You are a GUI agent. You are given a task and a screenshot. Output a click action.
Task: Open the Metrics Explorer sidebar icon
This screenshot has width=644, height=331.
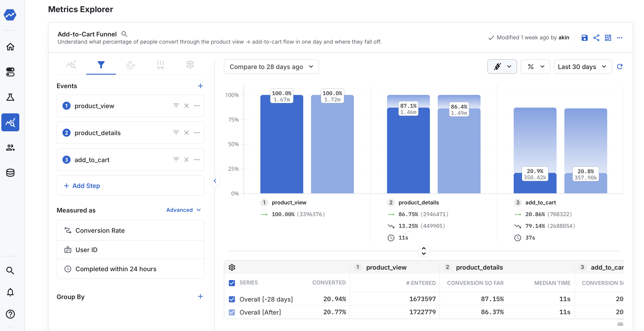click(10, 122)
